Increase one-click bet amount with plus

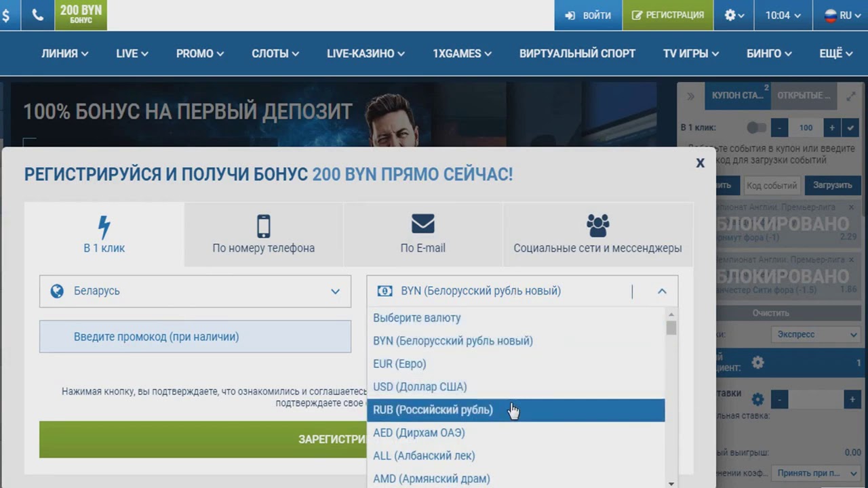[x=832, y=127]
